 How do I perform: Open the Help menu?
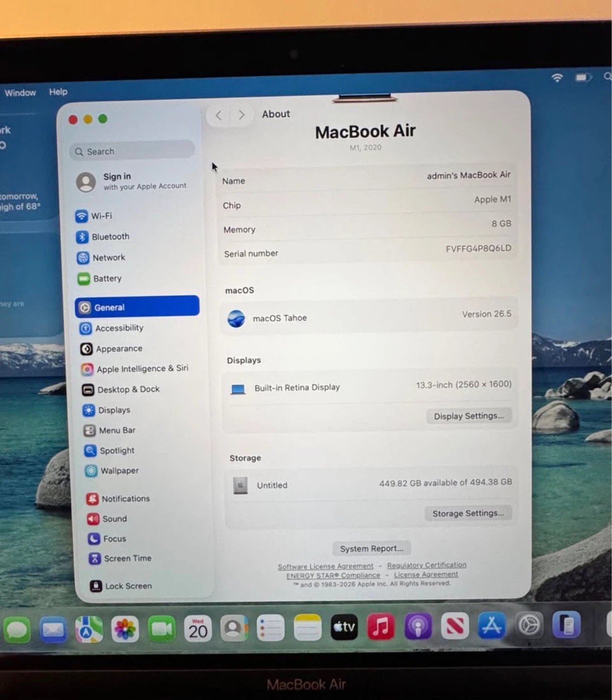pos(58,91)
